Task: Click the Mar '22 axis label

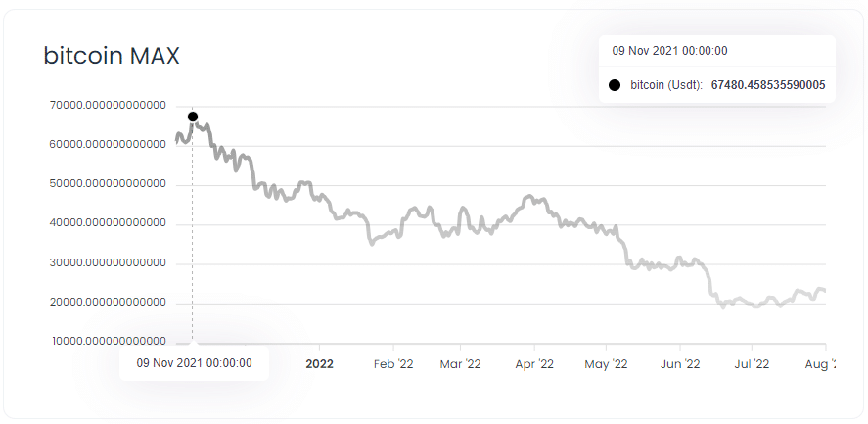Action: (460, 363)
